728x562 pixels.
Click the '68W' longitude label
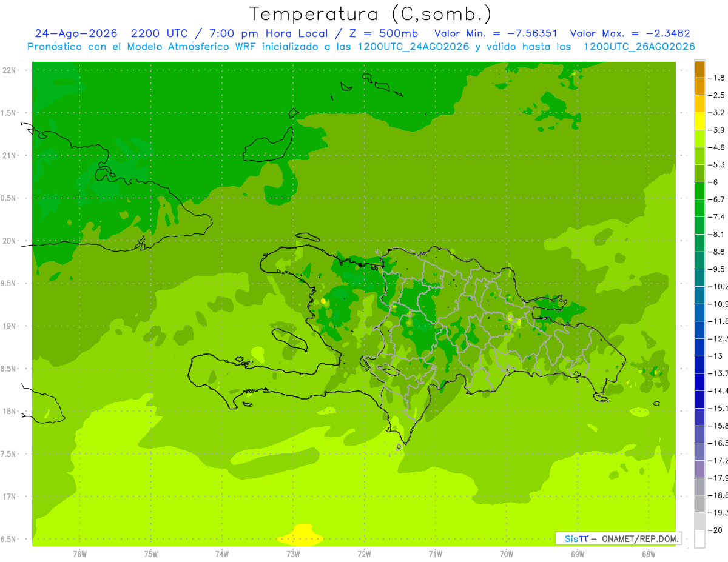(648, 554)
